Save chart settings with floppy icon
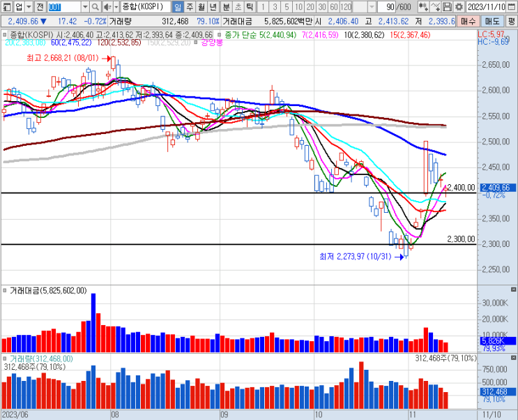Image resolution: width=518 pixels, height=420 pixels. (447, 6)
